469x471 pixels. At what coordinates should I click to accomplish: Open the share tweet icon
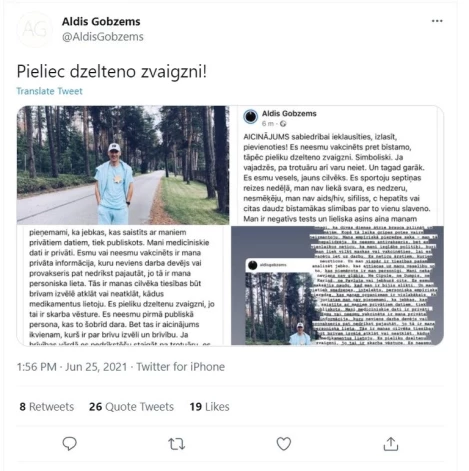391,444
